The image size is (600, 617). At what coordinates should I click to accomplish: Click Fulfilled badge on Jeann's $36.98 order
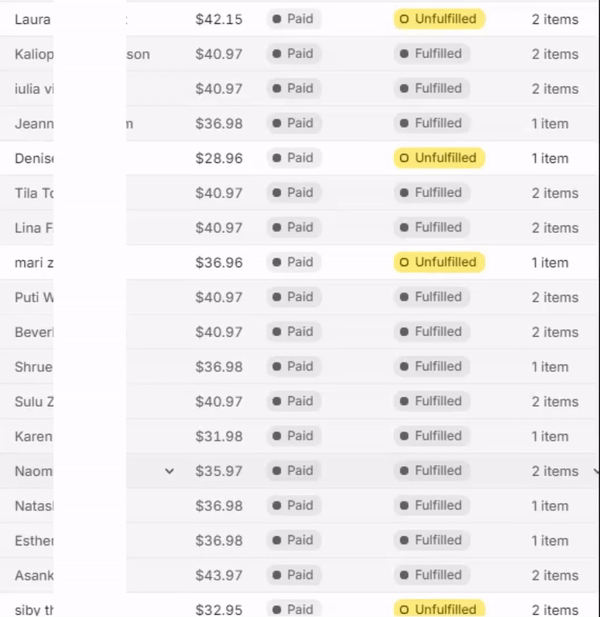tap(432, 123)
